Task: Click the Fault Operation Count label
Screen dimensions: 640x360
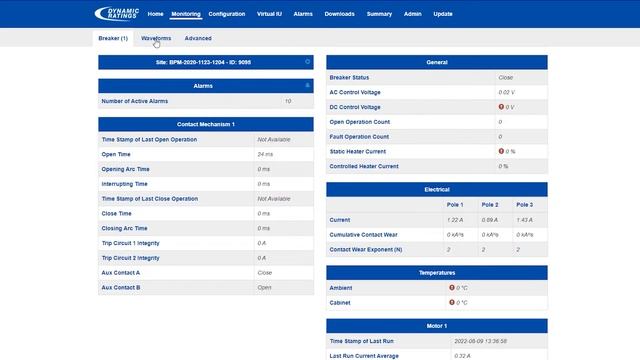Action: (359, 137)
